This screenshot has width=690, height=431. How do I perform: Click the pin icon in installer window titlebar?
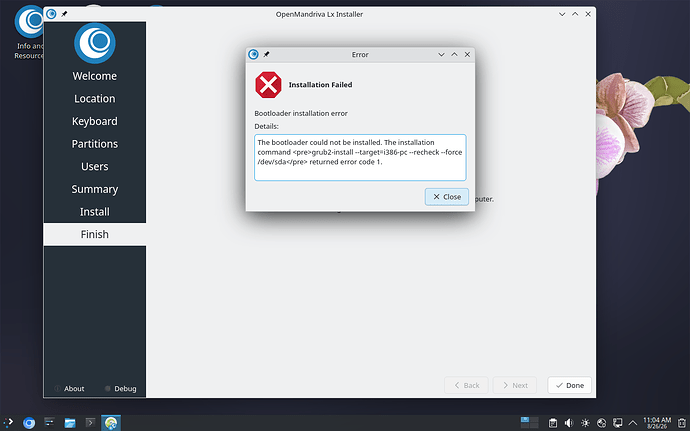point(64,14)
